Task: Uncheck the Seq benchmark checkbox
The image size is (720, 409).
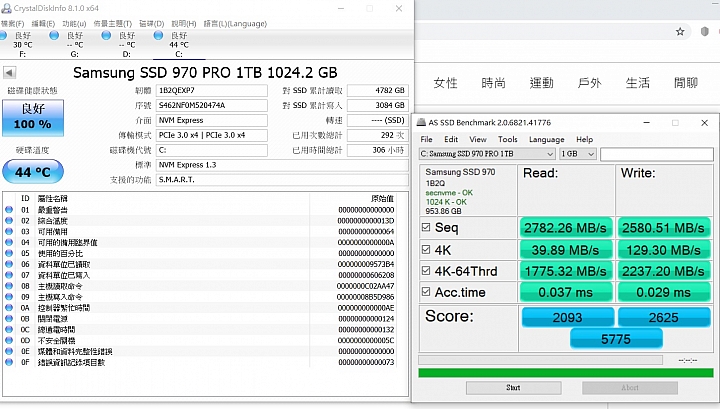Action: 426,227
